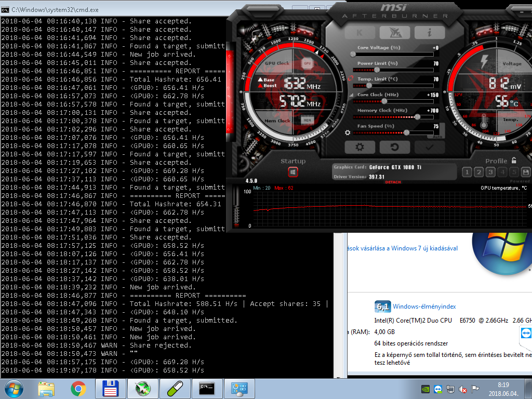Viewport: 532px width, 399px height.
Task: Open Afterburner settings with the gear button
Action: click(x=360, y=147)
